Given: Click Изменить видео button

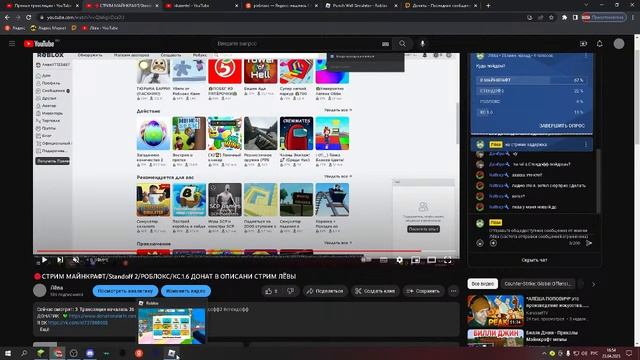Looking at the screenshot, I should pyautogui.click(x=186, y=291).
